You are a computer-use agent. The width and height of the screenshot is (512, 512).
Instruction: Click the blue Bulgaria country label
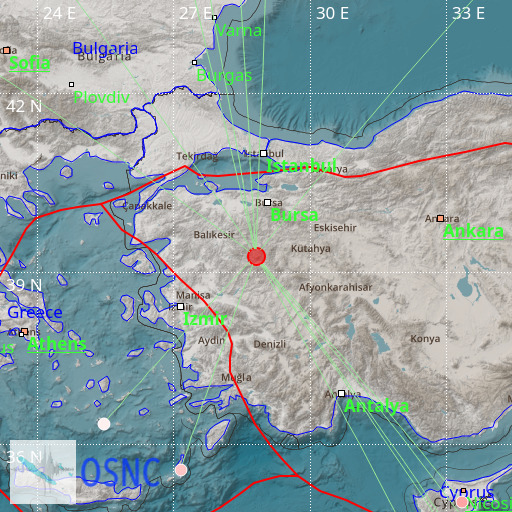pos(105,48)
